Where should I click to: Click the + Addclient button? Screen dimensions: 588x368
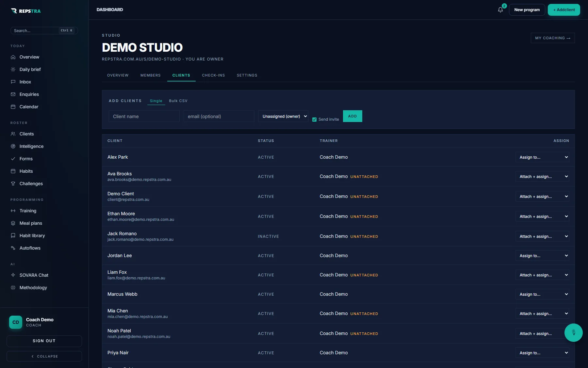564,10
